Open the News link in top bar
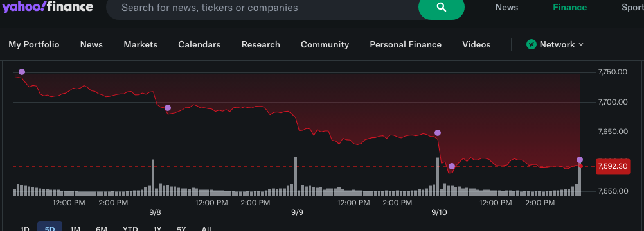Viewport: 644px width, 231px height. pos(506,8)
